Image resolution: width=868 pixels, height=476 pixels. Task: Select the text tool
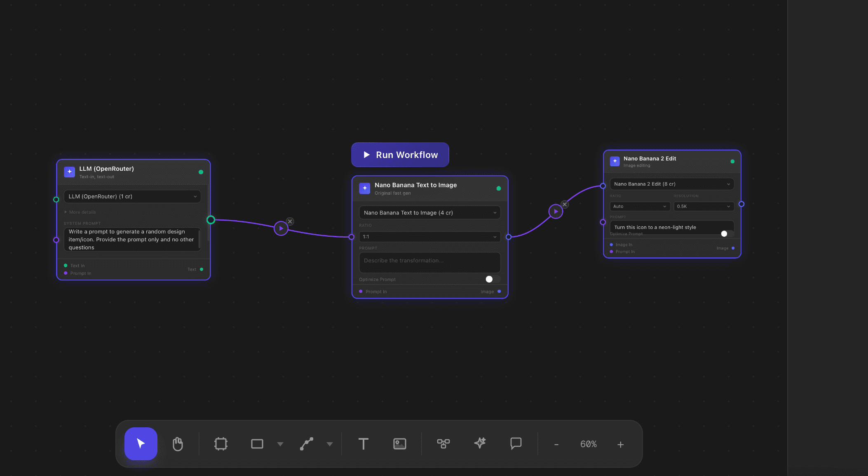pos(363,444)
